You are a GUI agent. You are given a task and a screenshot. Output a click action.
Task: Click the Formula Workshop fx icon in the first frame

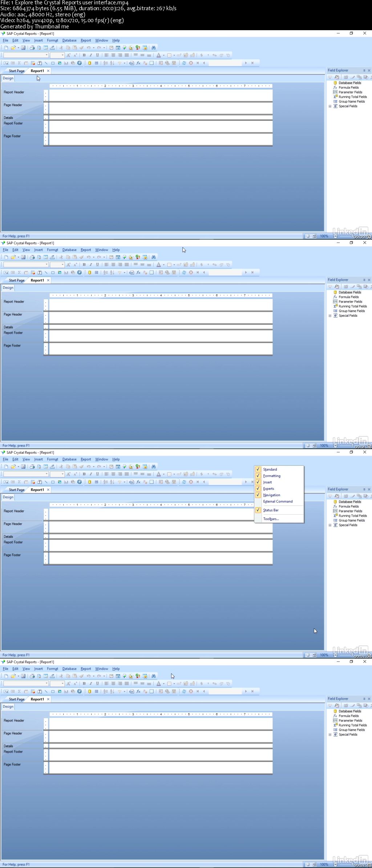138,63
